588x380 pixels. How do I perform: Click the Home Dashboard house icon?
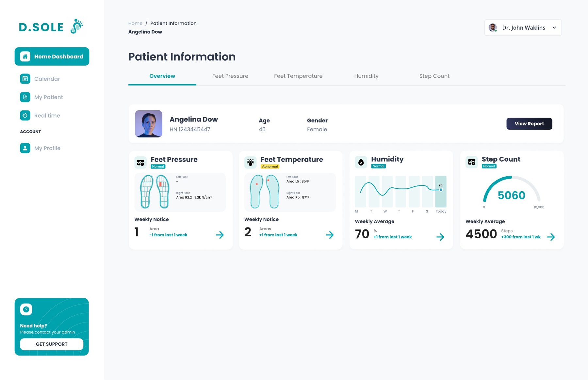(25, 56)
